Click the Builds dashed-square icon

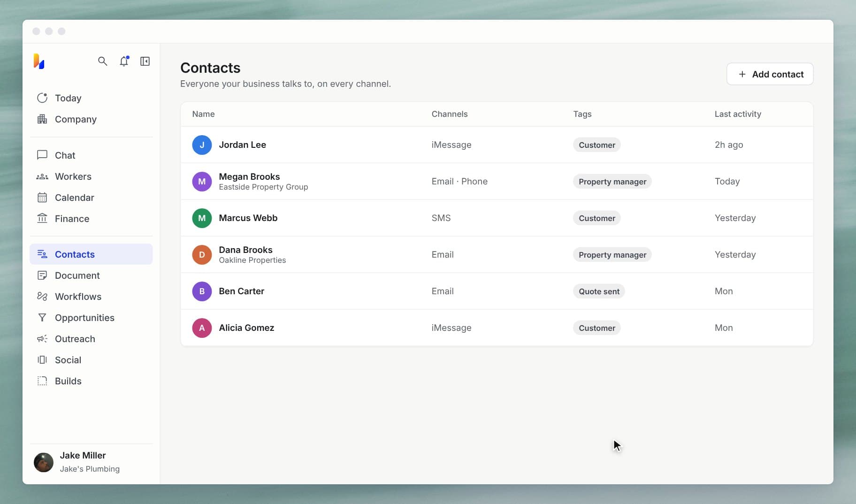pyautogui.click(x=42, y=381)
